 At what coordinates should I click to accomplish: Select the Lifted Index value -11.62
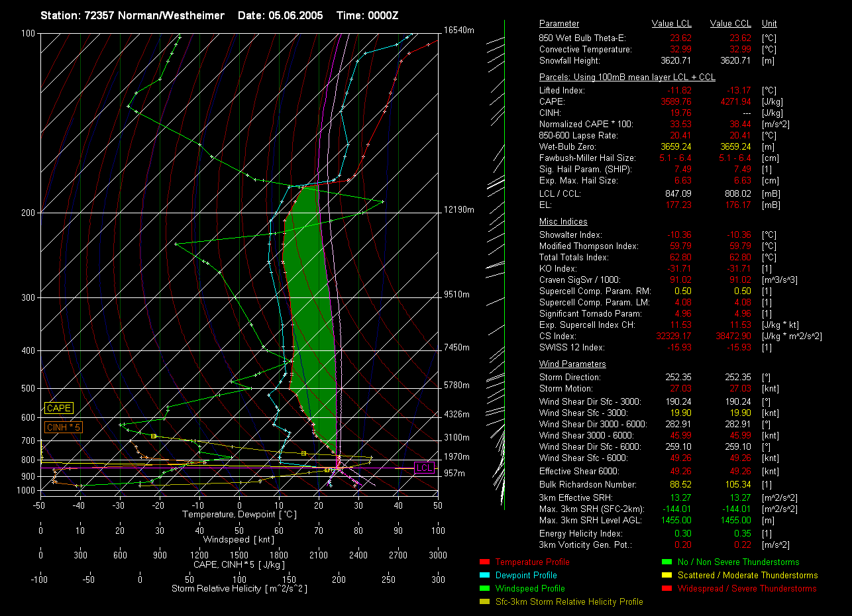(x=680, y=91)
